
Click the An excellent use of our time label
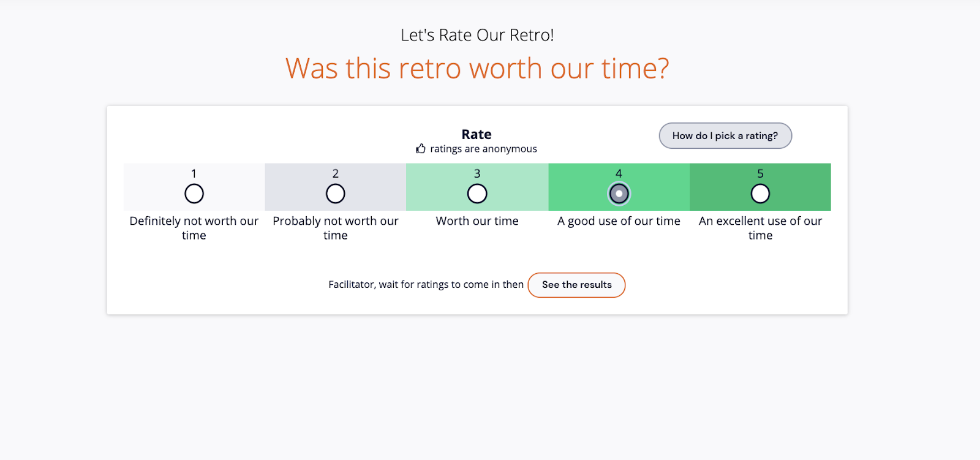759,228
